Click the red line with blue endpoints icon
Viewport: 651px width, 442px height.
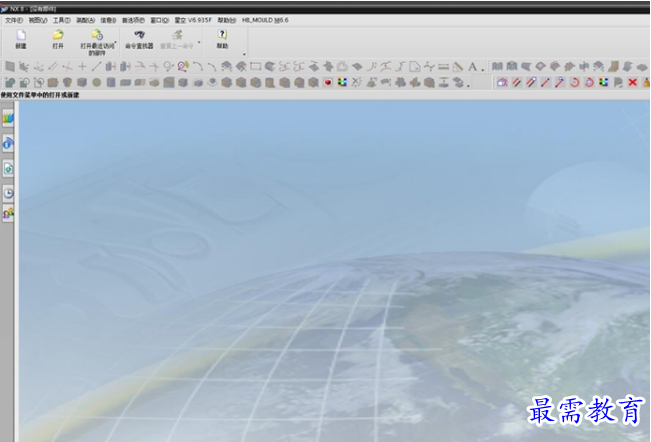[x=545, y=83]
